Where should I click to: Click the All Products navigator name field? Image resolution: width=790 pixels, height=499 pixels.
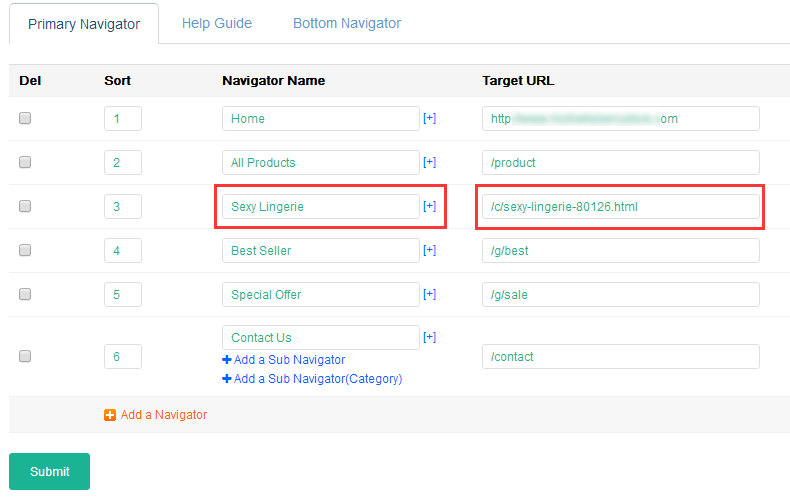pos(320,162)
